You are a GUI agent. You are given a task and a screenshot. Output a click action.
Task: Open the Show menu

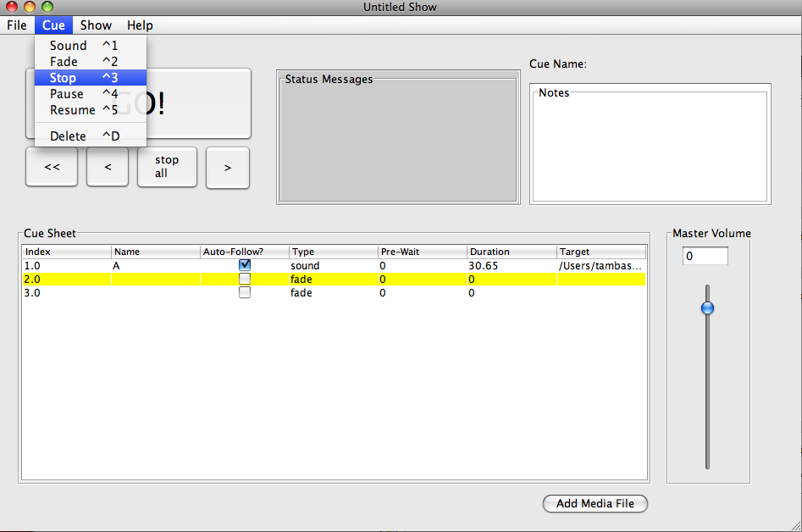pos(96,25)
